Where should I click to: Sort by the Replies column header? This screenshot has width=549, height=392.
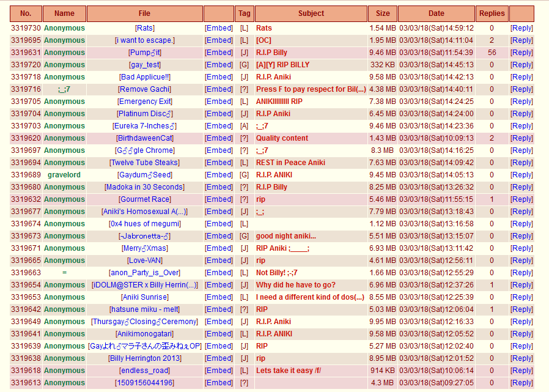click(x=492, y=13)
